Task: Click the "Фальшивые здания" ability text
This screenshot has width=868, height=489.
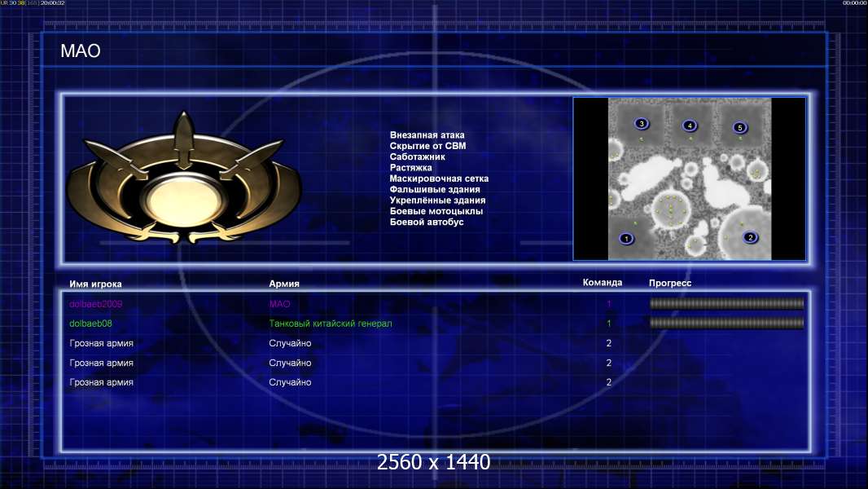Action: [x=435, y=189]
